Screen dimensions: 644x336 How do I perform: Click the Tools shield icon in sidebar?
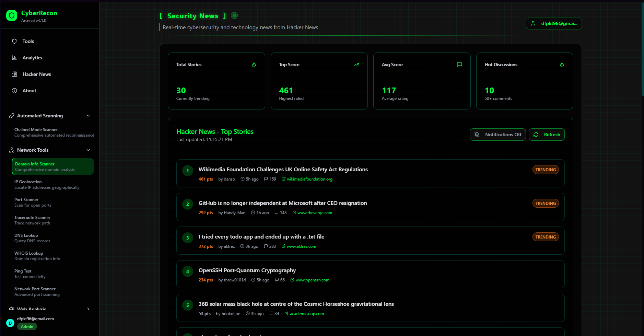point(14,41)
